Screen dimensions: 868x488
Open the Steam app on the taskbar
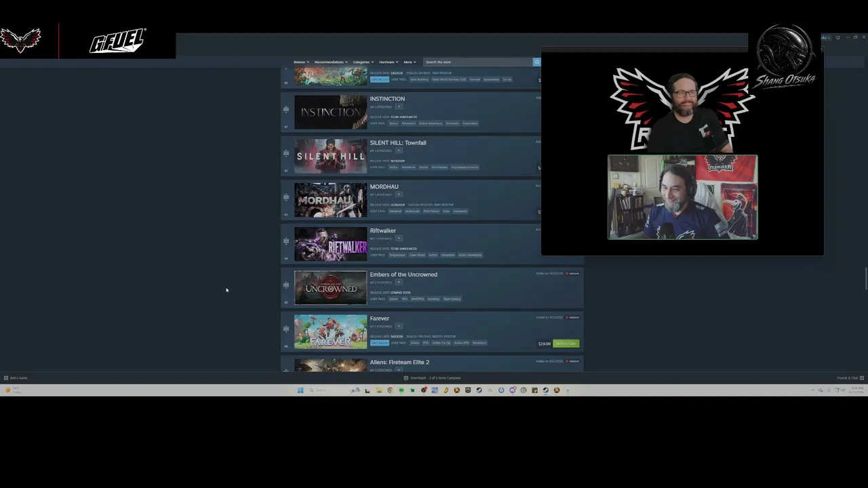545,390
